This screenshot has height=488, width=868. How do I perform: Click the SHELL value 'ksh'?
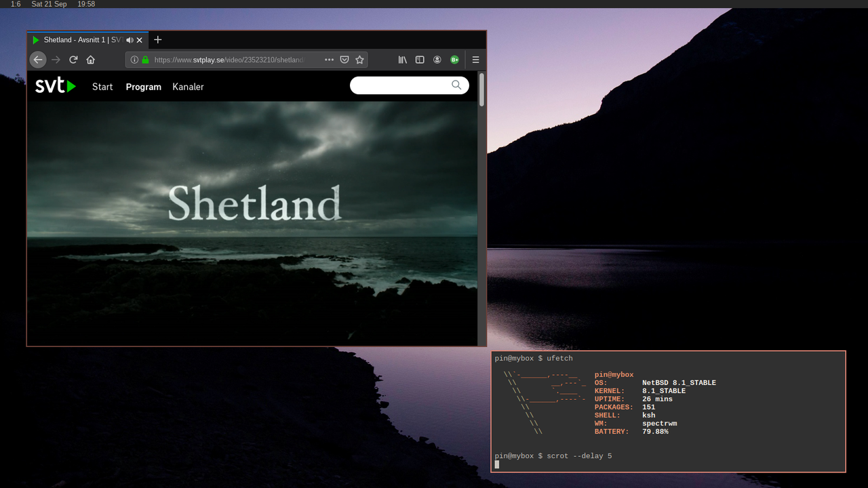[648, 415]
